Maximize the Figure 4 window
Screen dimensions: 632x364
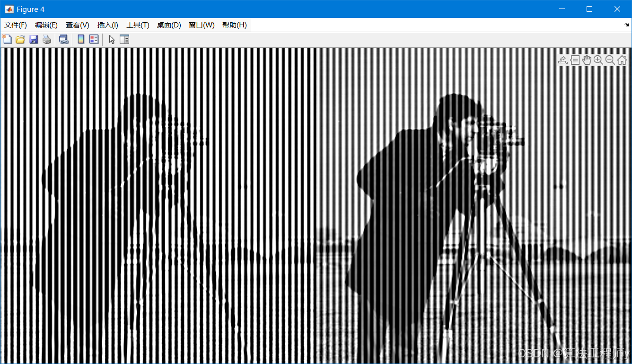[589, 9]
